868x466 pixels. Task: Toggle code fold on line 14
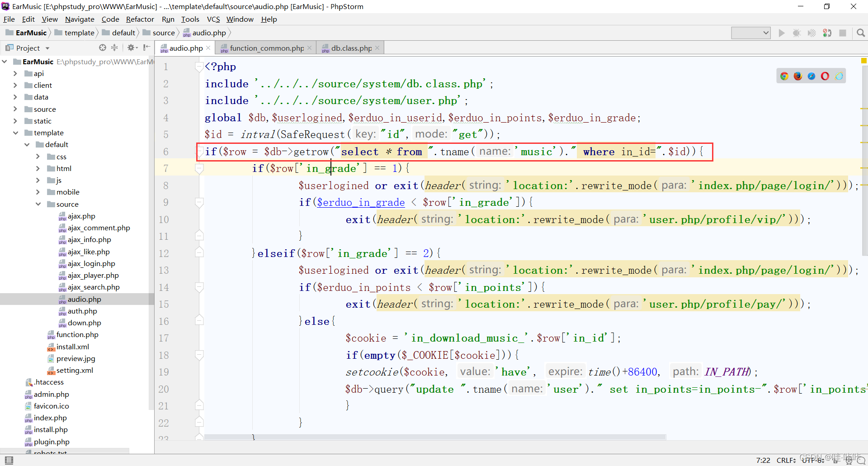(199, 287)
